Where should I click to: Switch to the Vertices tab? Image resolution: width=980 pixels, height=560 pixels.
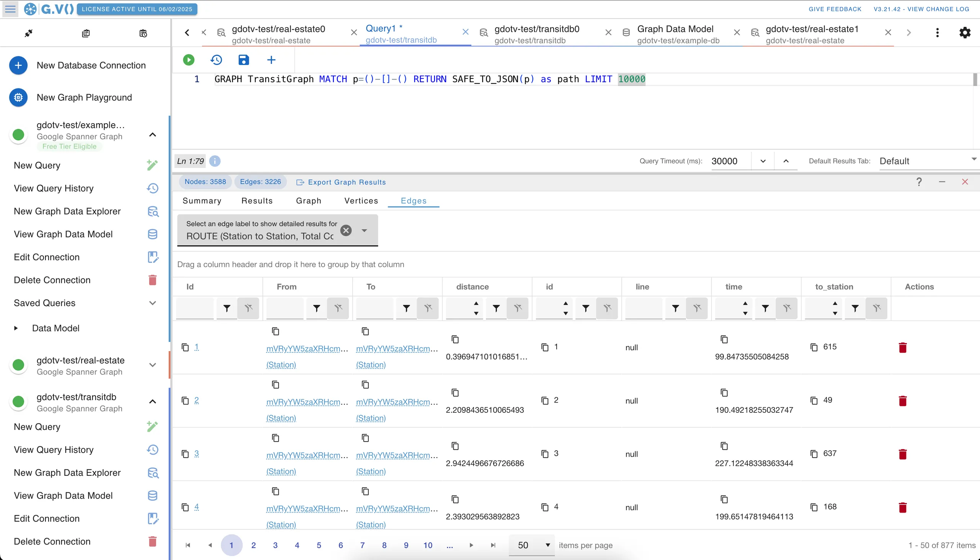(361, 201)
